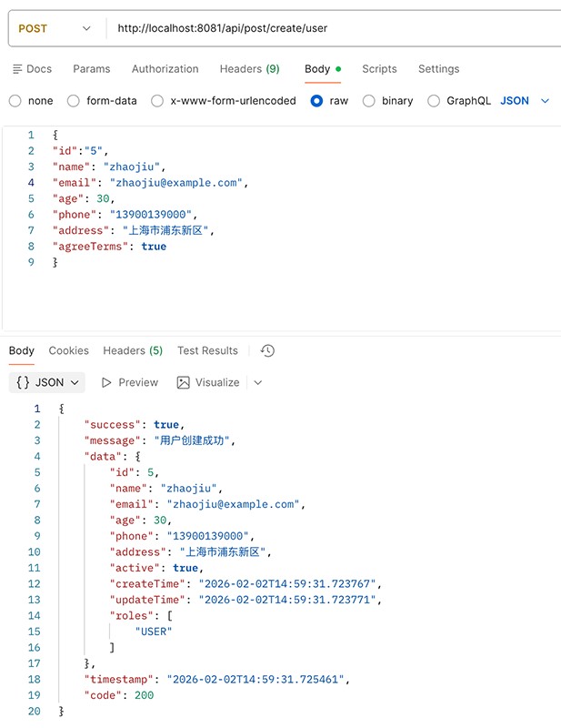Image resolution: width=561 pixels, height=728 pixels.
Task: Click the Scripts tab
Action: [x=379, y=69]
